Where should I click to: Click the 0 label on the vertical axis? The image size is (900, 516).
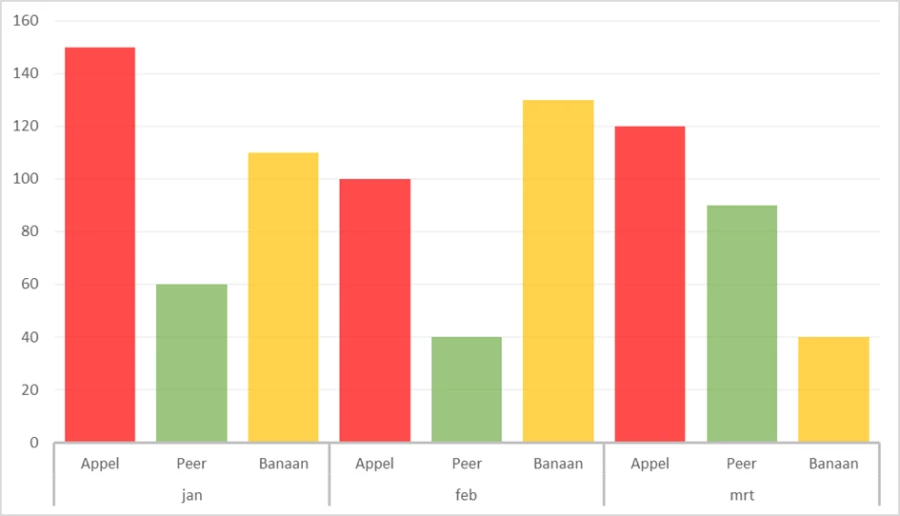pyautogui.click(x=33, y=442)
